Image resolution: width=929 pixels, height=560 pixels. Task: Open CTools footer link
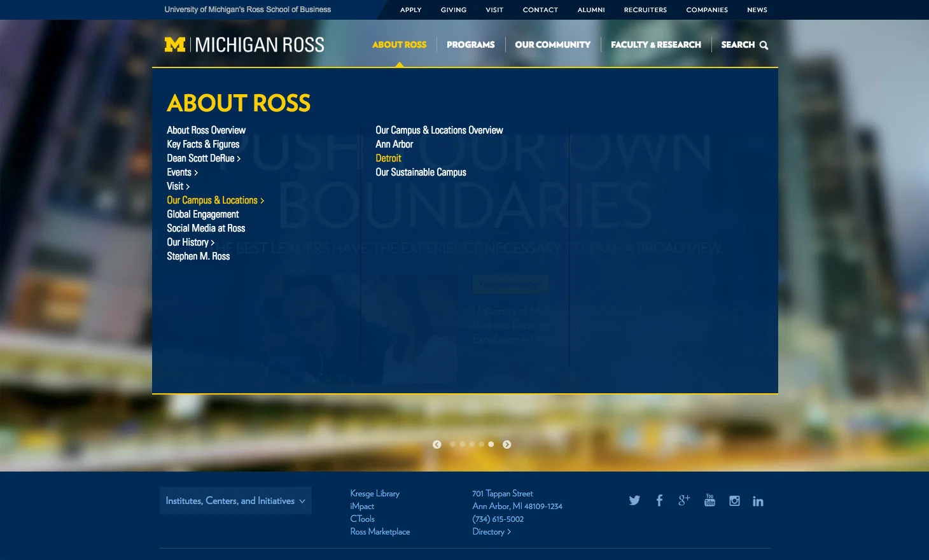click(362, 519)
